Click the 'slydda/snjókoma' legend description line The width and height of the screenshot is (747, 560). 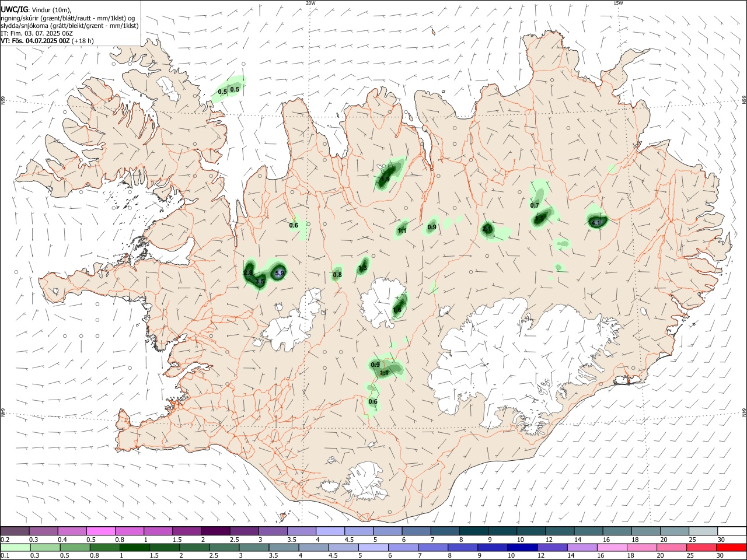click(69, 26)
